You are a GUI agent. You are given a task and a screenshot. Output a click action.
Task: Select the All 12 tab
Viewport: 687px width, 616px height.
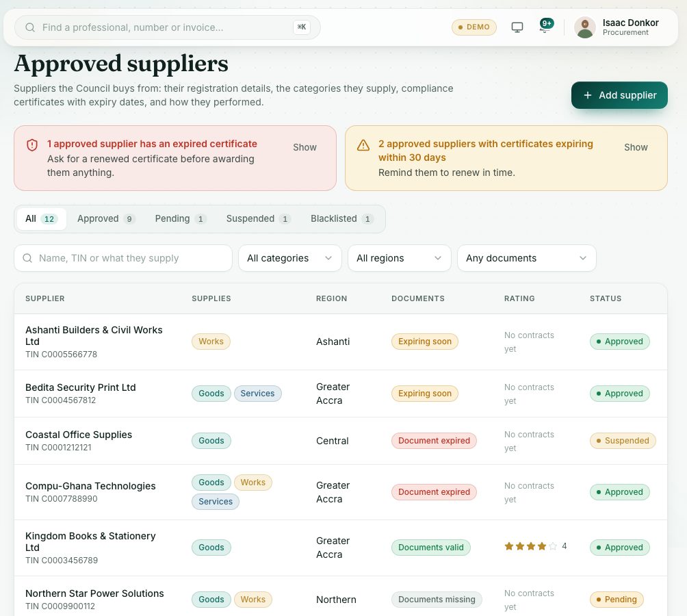pyautogui.click(x=41, y=218)
